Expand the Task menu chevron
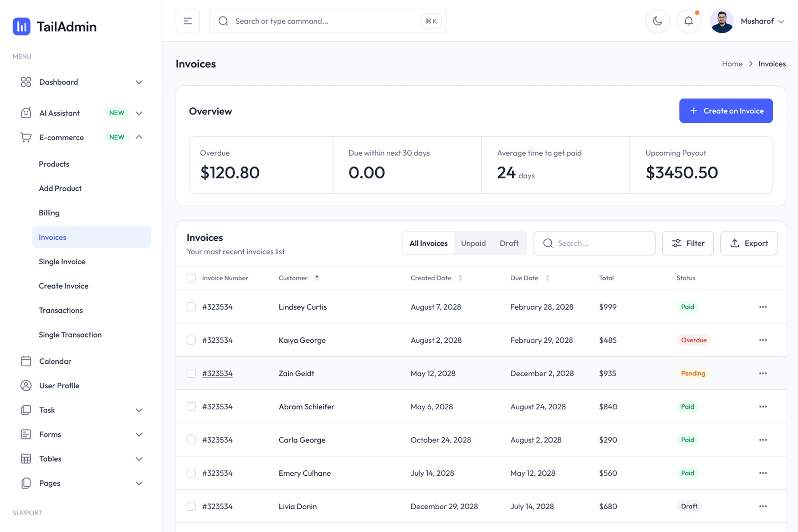The height and width of the screenshot is (532, 798). point(139,410)
